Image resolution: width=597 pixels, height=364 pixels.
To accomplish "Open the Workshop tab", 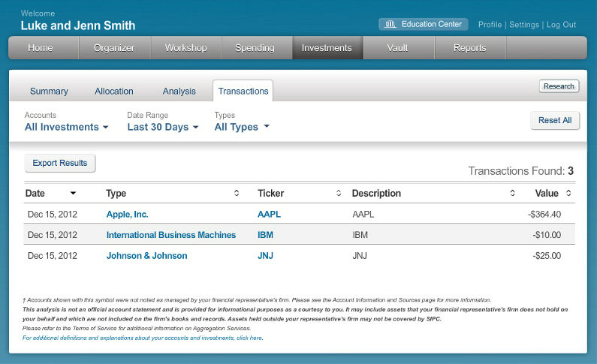I will click(x=185, y=48).
